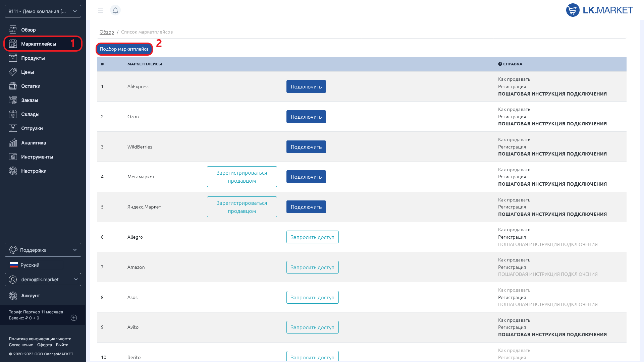Open Политика конфиденциальности link

(x=40, y=339)
